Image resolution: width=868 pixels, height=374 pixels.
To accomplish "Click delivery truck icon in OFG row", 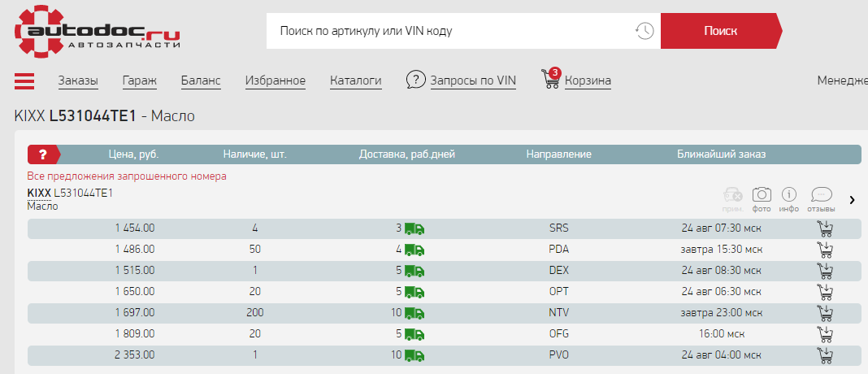I will [x=414, y=333].
